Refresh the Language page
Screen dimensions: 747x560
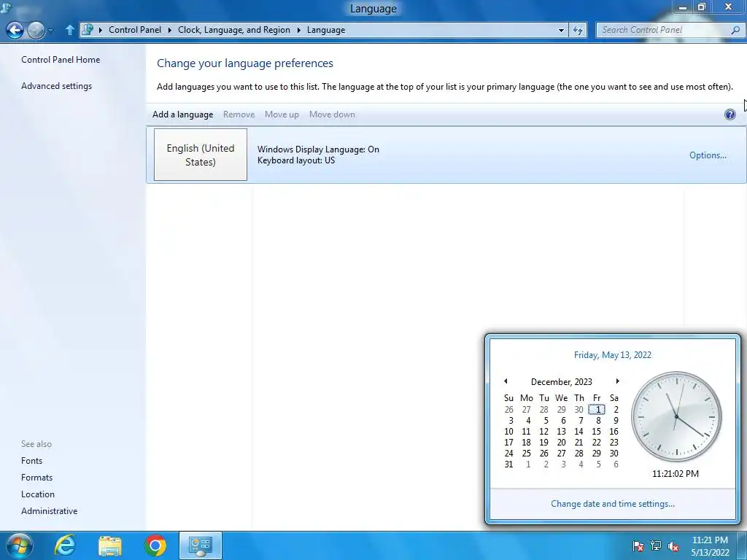[578, 30]
